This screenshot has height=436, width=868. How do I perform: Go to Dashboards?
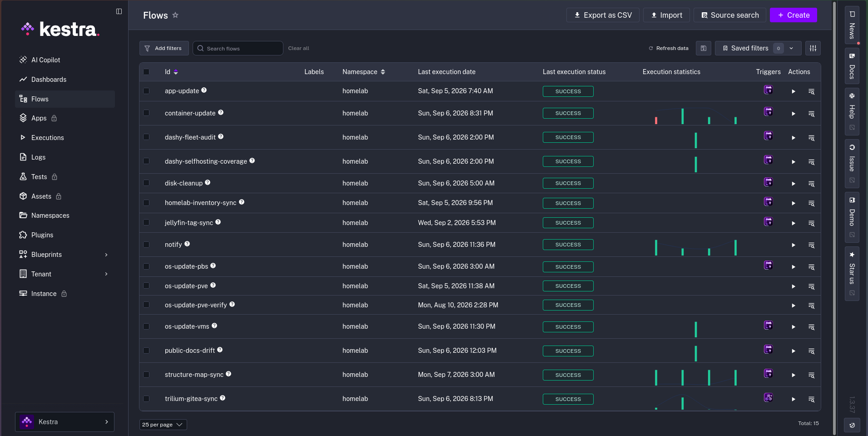64,80
